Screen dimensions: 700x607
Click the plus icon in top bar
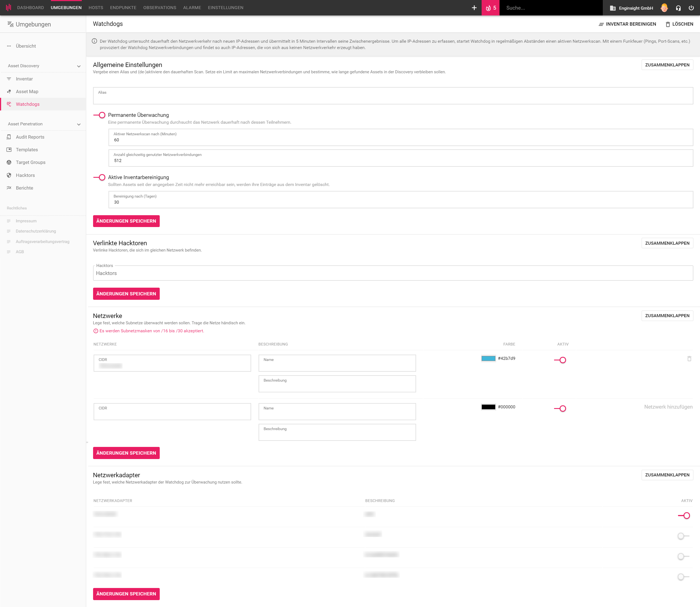pyautogui.click(x=474, y=8)
